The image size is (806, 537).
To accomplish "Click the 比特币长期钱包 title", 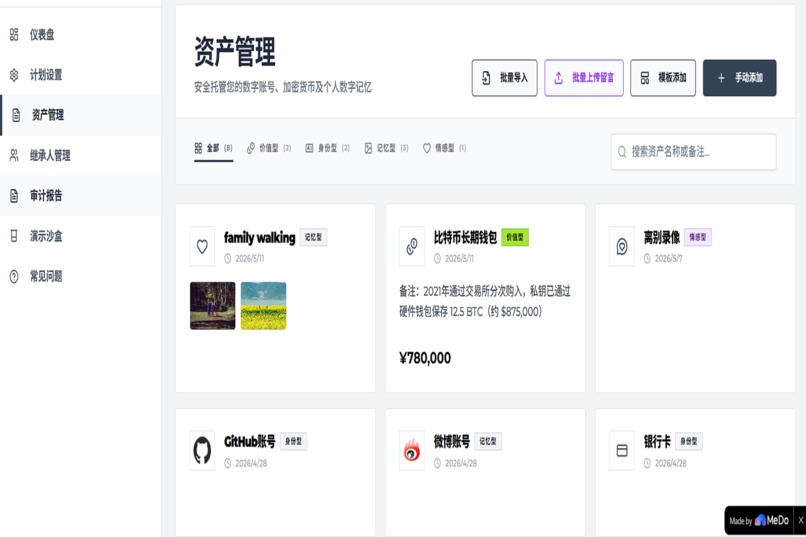I will [465, 237].
